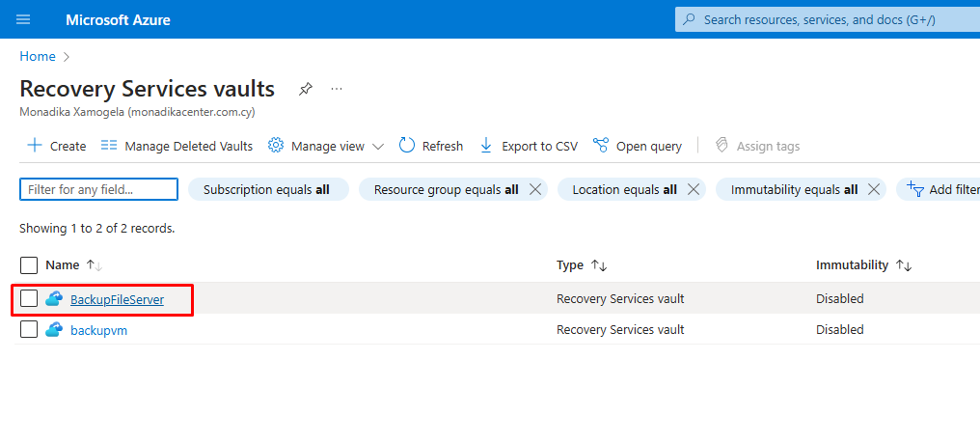Sort by Type column

click(582, 265)
